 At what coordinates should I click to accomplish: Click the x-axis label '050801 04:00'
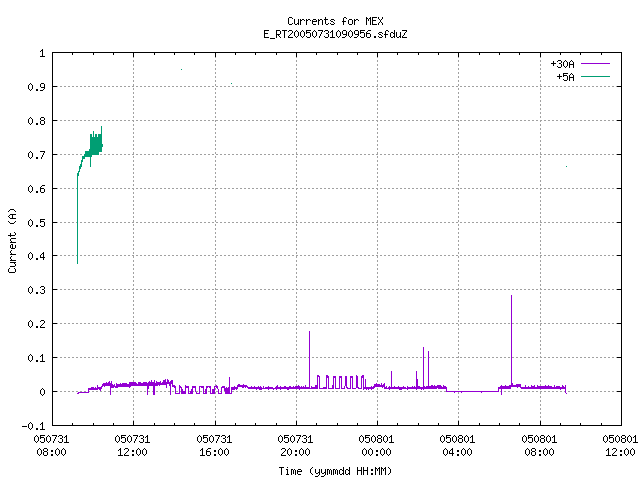pyautogui.click(x=457, y=445)
